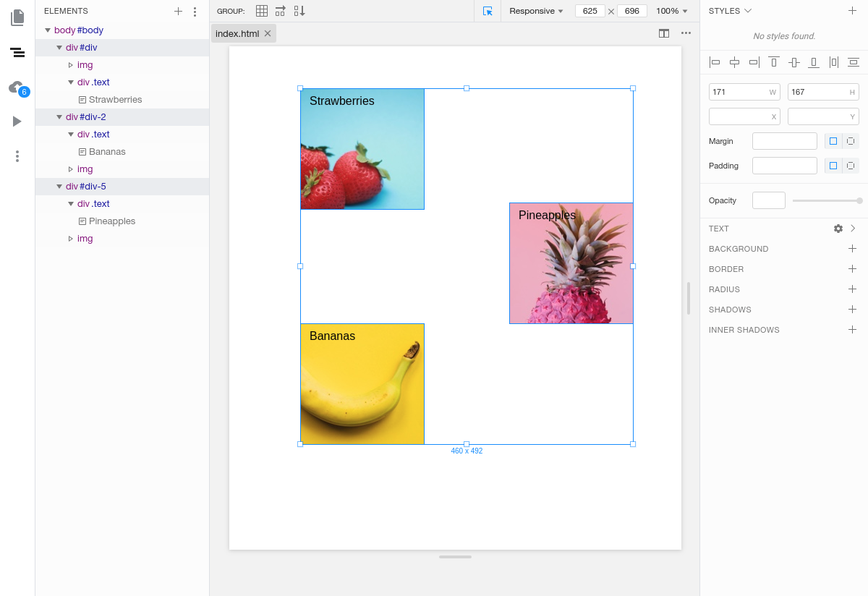Click the horizontal arrange icon in GROUP toolbar

pos(280,10)
